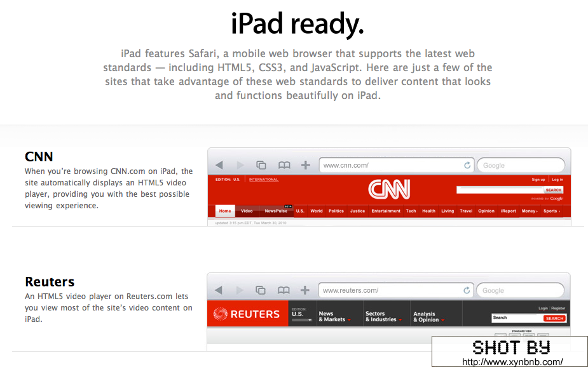Click the www.reuters.com address field
The width and height of the screenshot is (588, 367).
(396, 290)
